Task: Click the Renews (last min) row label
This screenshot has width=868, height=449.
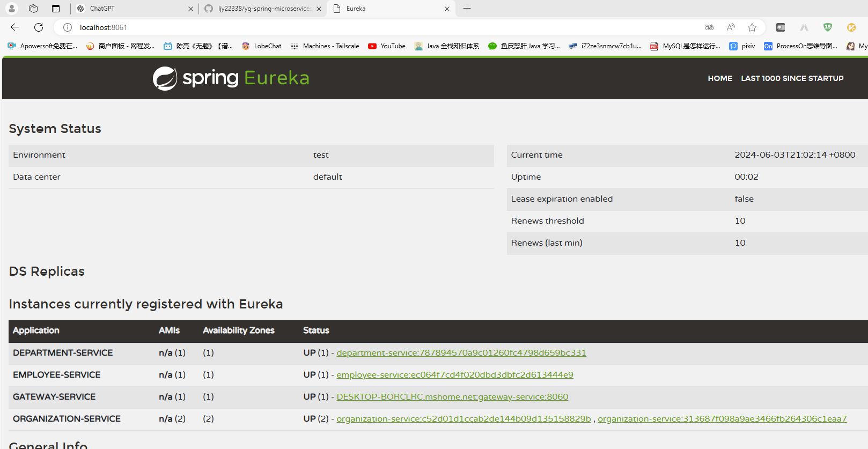Action: click(547, 243)
